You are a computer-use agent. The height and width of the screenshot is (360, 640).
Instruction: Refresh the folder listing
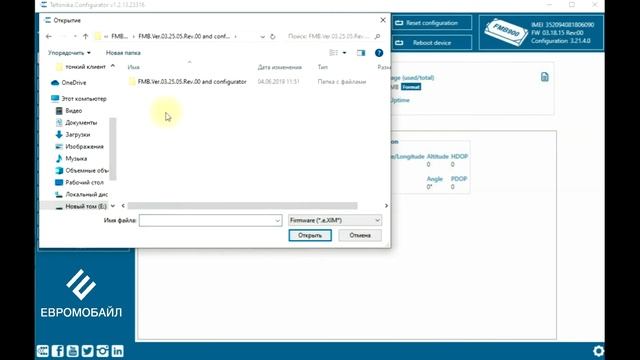[x=273, y=36]
